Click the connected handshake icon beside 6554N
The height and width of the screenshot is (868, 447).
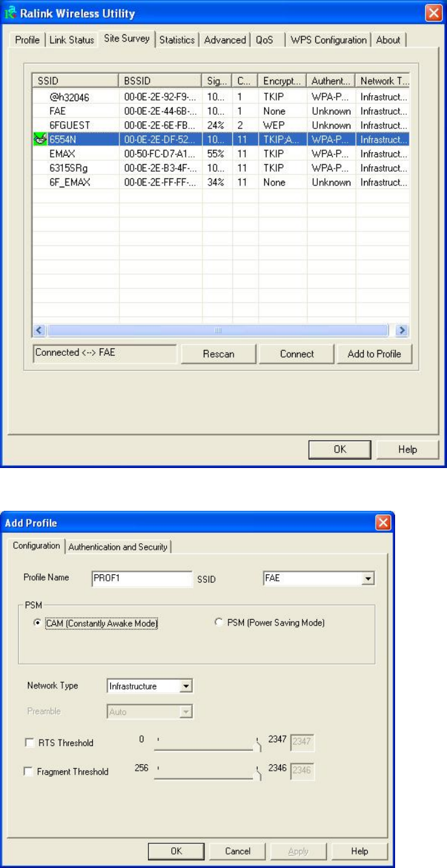pos(40,139)
